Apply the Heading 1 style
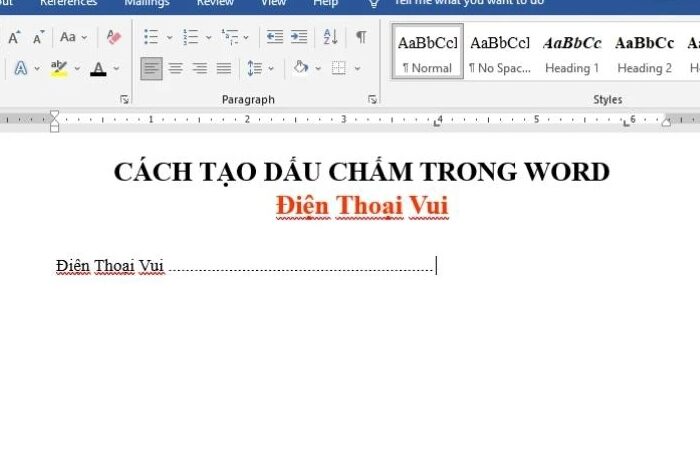 572,52
